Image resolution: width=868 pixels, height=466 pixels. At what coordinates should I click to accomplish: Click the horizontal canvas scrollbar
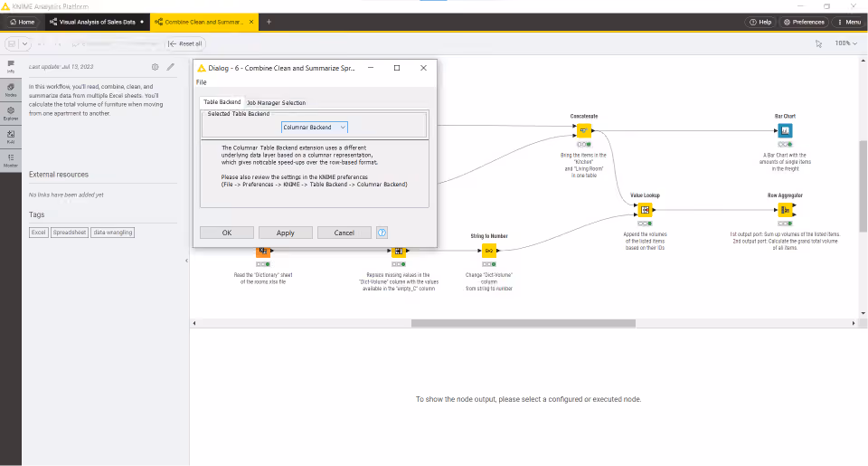524,323
